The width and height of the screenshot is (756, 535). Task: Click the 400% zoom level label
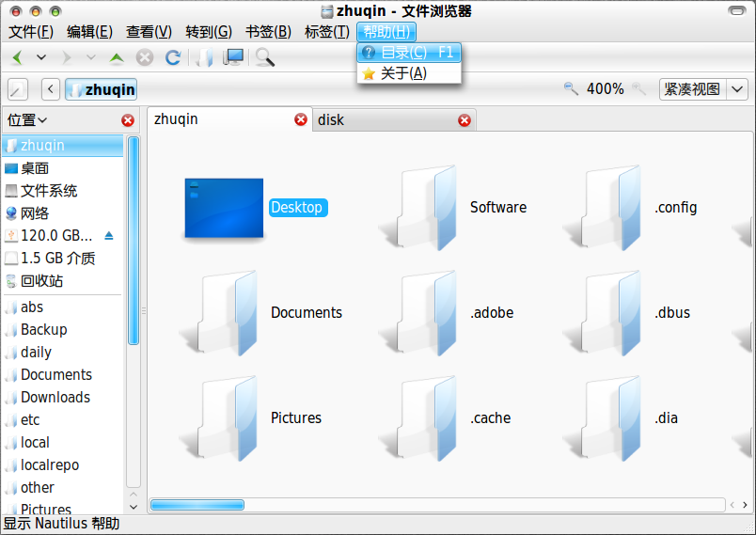coord(606,88)
